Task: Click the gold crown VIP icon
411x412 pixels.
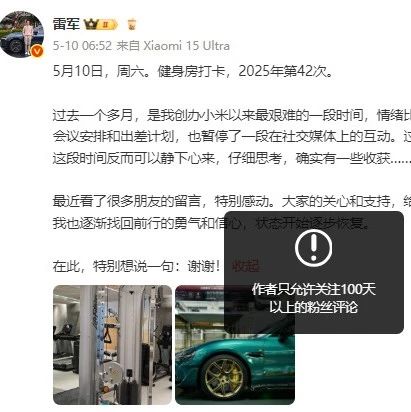Action: pyautogui.click(x=91, y=24)
